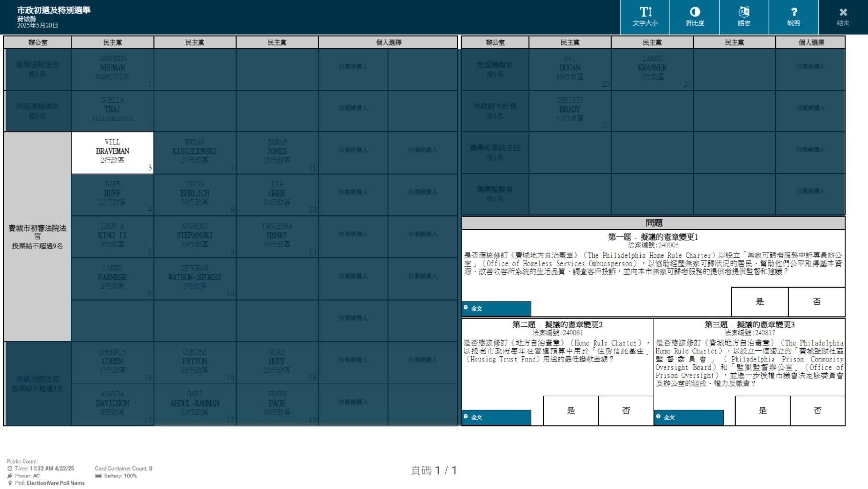The height and width of the screenshot is (489, 868).
Task: Expand full text (全文) for Question 2
Action: (496, 417)
